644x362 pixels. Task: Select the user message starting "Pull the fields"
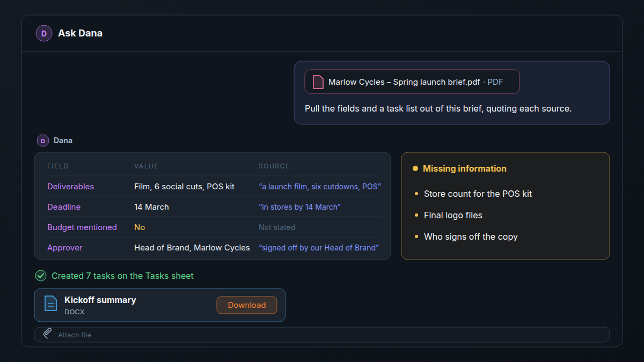pyautogui.click(x=438, y=108)
